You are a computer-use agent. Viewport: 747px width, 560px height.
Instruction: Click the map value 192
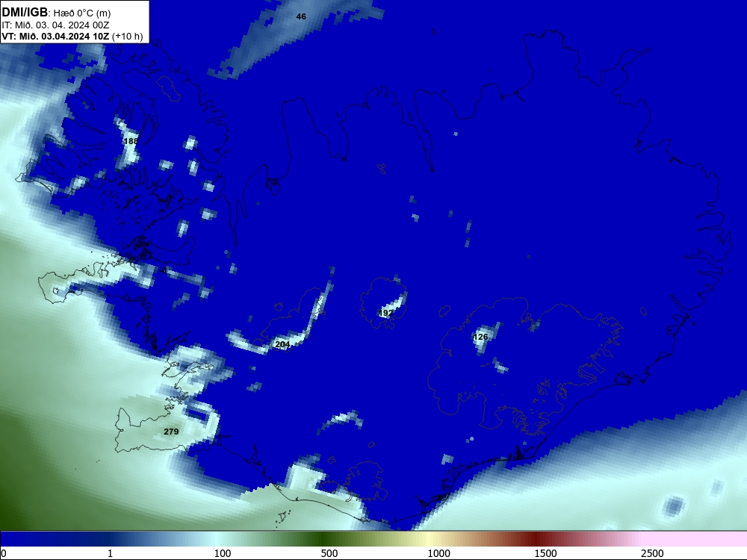pos(386,313)
